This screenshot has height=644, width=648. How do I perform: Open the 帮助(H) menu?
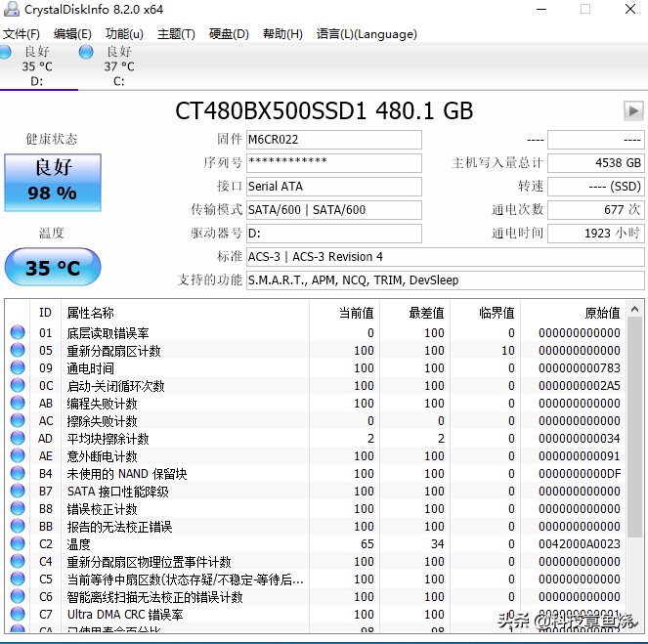282,34
